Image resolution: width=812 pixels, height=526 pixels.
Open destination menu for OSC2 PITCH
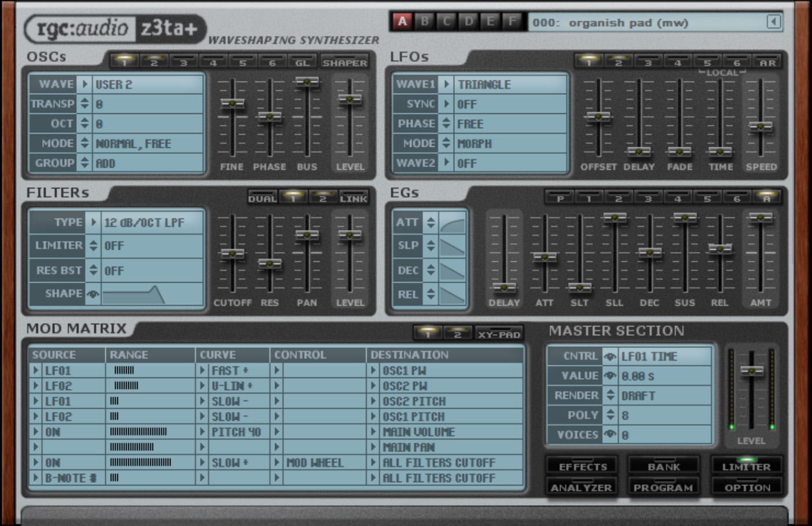coord(373,401)
